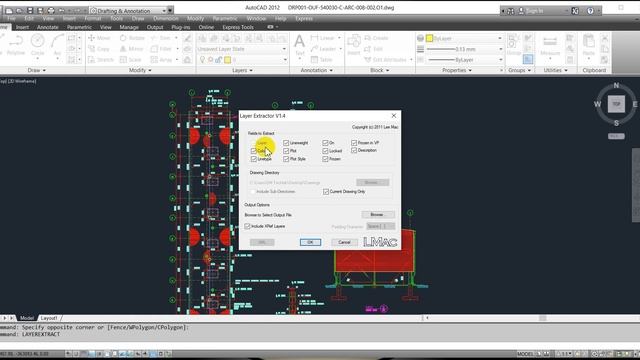Expand the Draw panel title

pos(37,70)
